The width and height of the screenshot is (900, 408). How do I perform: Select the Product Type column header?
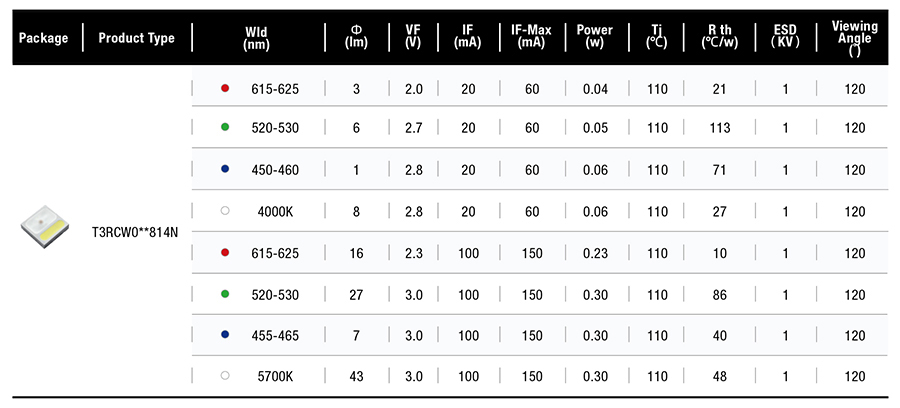[x=137, y=38]
